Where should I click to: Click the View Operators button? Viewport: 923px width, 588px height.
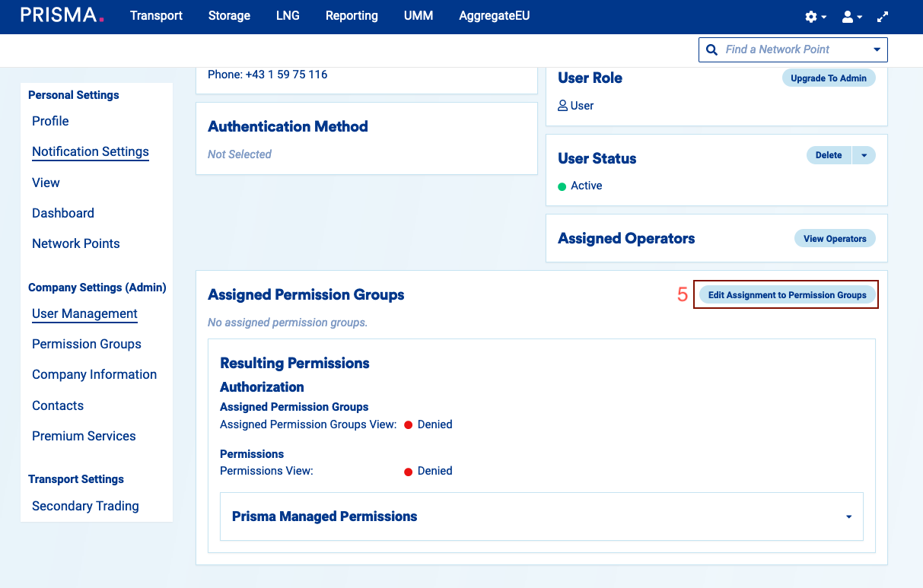point(834,239)
